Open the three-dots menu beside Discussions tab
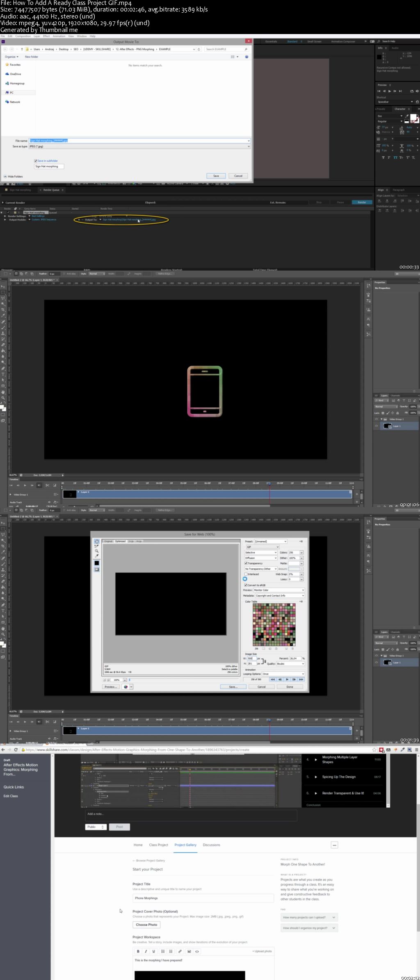The width and height of the screenshot is (420, 980). [334, 845]
